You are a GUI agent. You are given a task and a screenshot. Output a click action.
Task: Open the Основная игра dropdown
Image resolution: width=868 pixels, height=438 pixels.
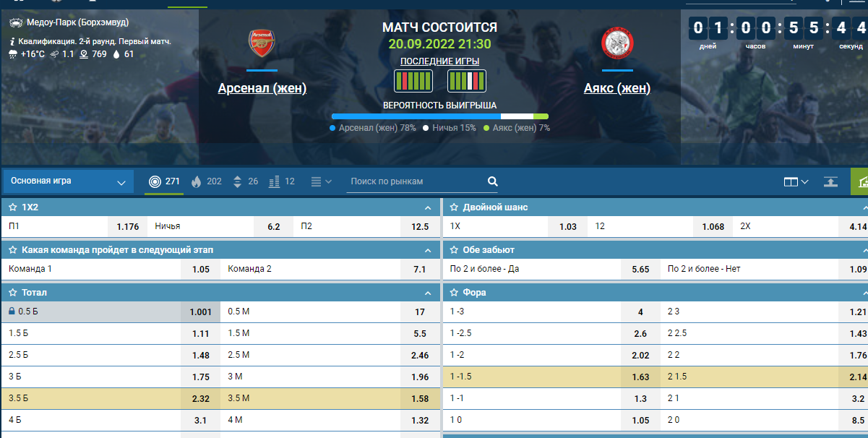(x=69, y=181)
